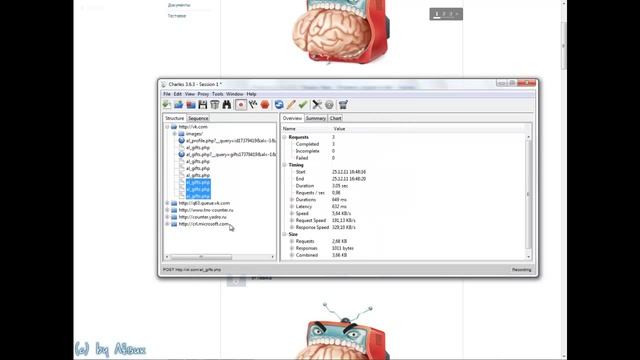
Task: Click the tree panel horizontal scrollbar thumb
Action: tap(201, 257)
